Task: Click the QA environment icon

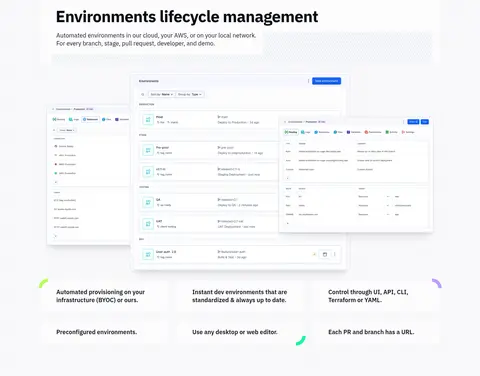Action: 148,202
